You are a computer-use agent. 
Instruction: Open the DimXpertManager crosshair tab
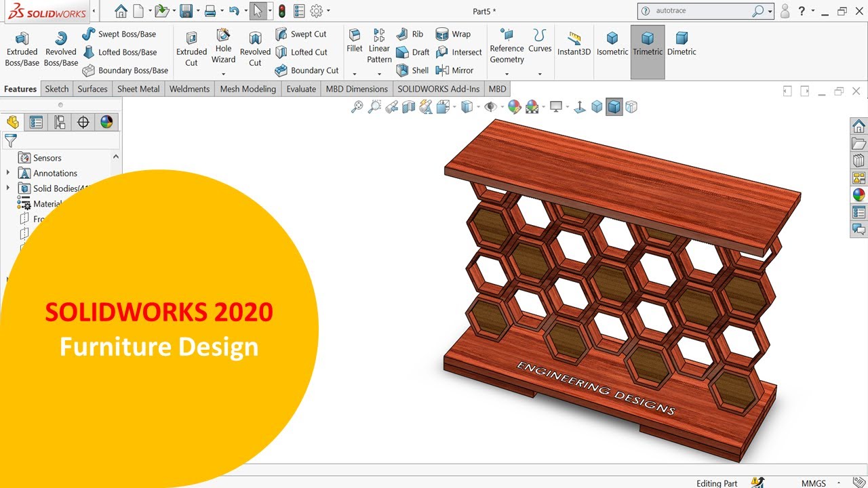pos(83,122)
